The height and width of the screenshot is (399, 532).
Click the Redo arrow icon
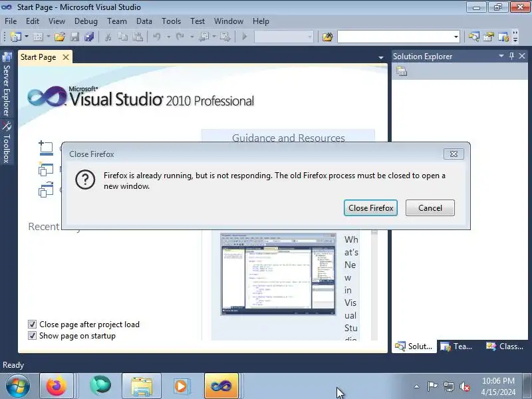tap(180, 37)
